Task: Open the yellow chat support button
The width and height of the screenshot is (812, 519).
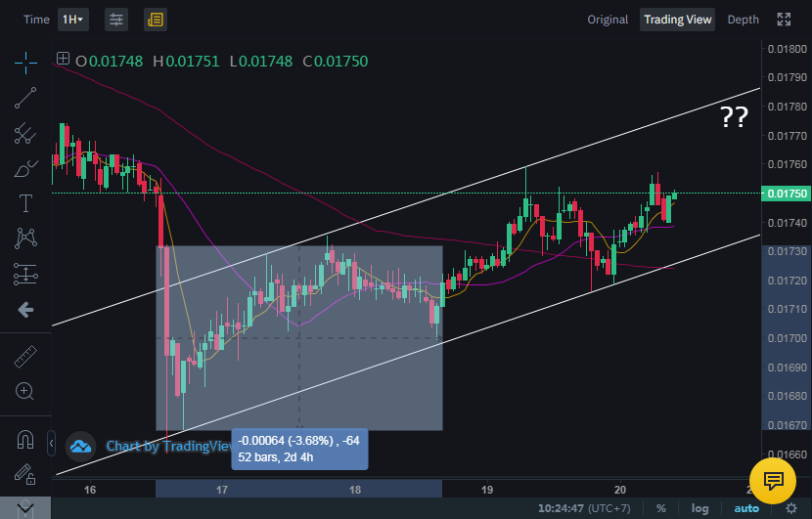Action: 773,481
